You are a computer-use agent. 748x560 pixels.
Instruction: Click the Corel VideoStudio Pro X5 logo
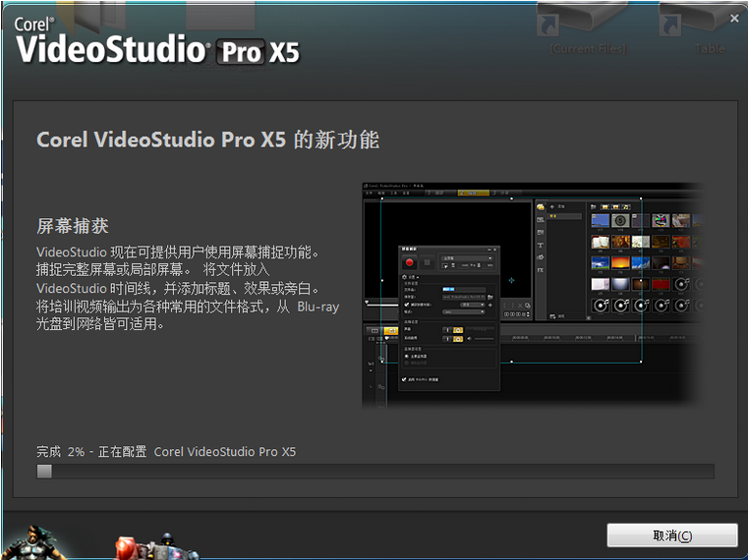coord(157,41)
